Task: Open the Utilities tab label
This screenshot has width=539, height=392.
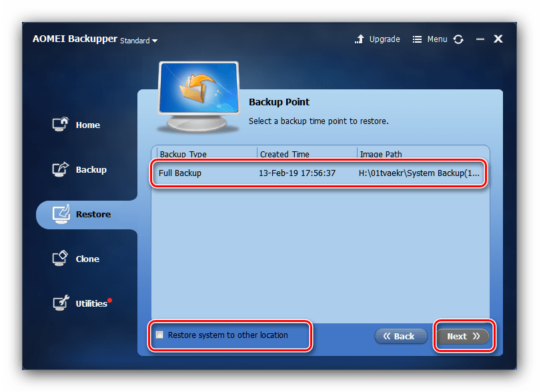Action: pyautogui.click(x=91, y=303)
